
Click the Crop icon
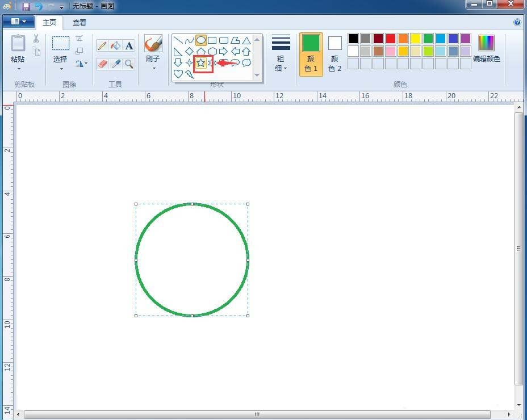[x=80, y=38]
